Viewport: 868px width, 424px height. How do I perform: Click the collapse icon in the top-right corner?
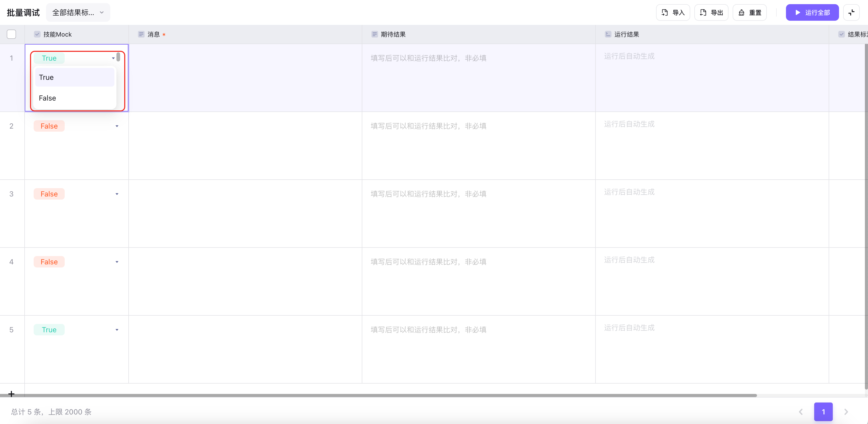(851, 12)
